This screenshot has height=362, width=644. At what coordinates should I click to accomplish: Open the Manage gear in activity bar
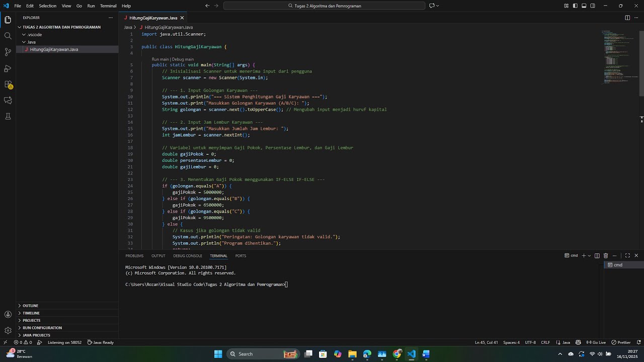click(x=8, y=330)
